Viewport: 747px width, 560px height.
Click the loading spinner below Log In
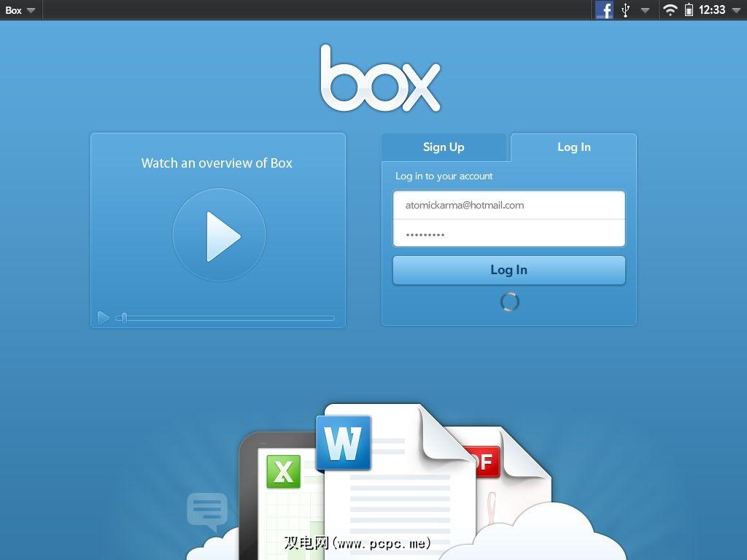click(510, 302)
